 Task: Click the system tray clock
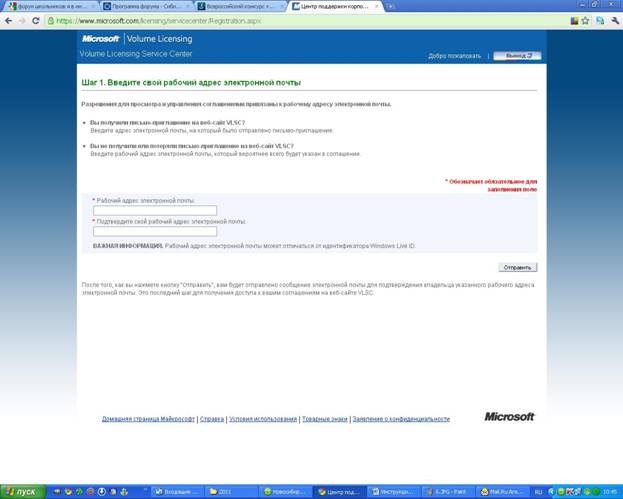click(610, 492)
